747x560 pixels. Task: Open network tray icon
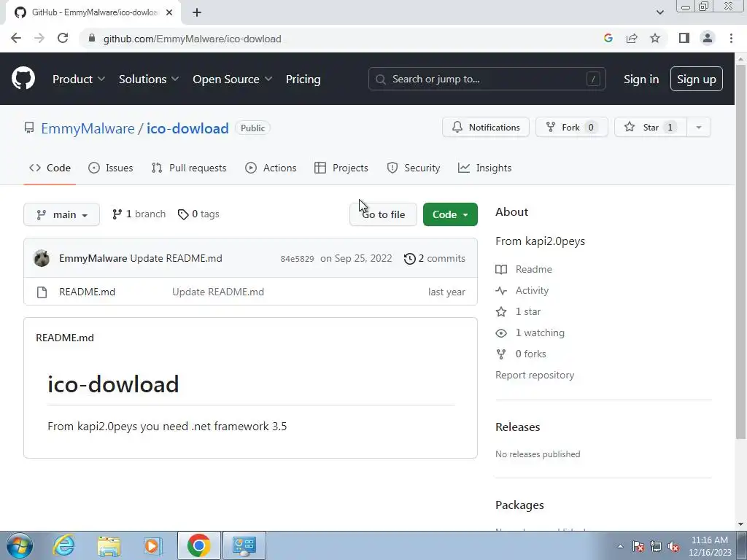[x=656, y=547]
